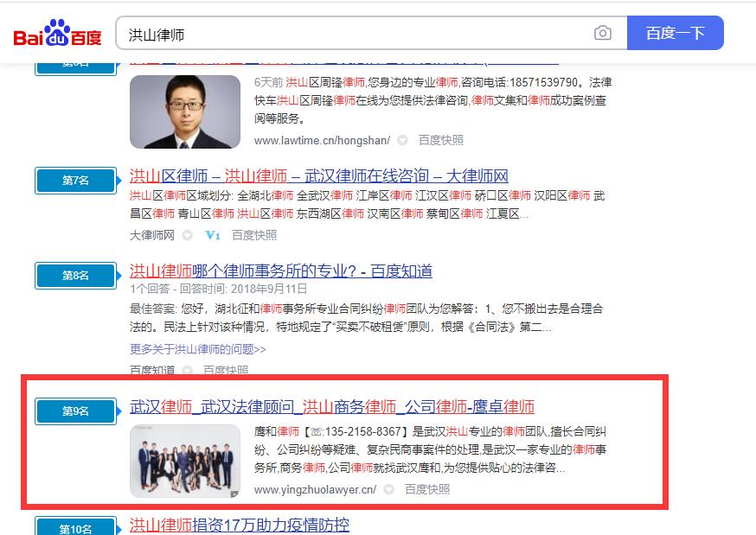Click the lawyer portrait thumbnail
Image resolution: width=756 pixels, height=535 pixels.
[185, 111]
